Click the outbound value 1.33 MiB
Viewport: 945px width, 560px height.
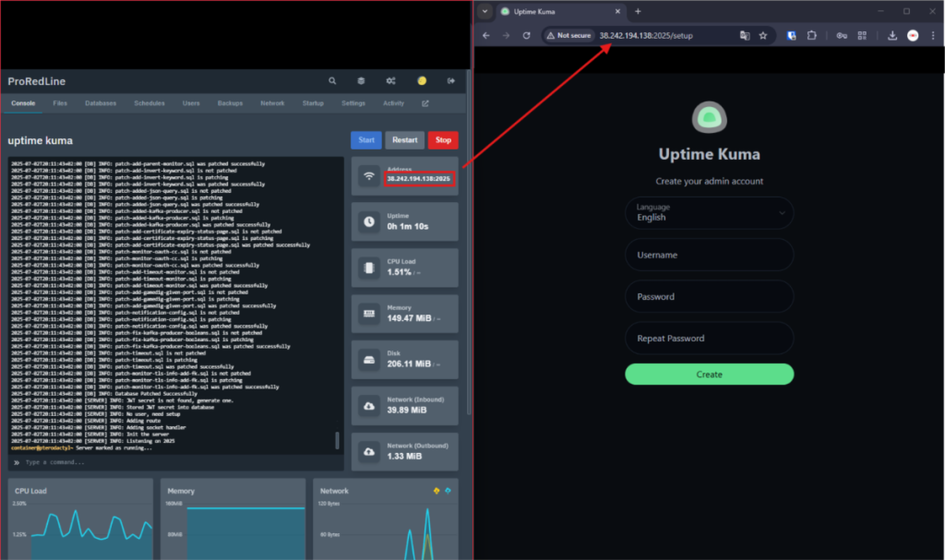coord(404,457)
